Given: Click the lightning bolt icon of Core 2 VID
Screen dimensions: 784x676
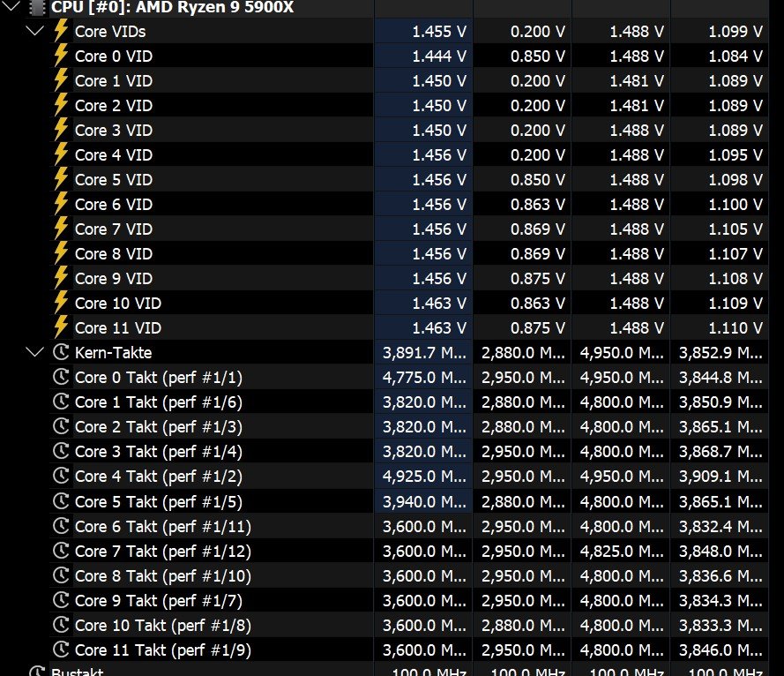Looking at the screenshot, I should point(61,105).
